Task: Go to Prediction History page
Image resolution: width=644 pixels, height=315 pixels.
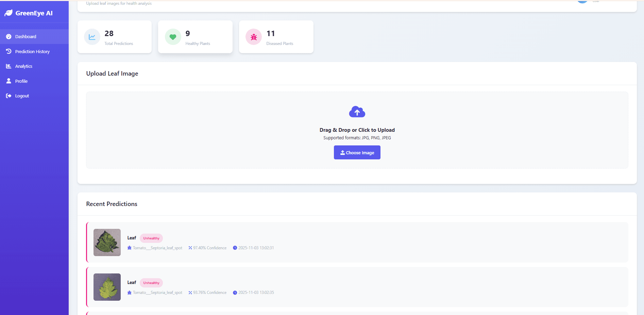Action: pos(32,51)
